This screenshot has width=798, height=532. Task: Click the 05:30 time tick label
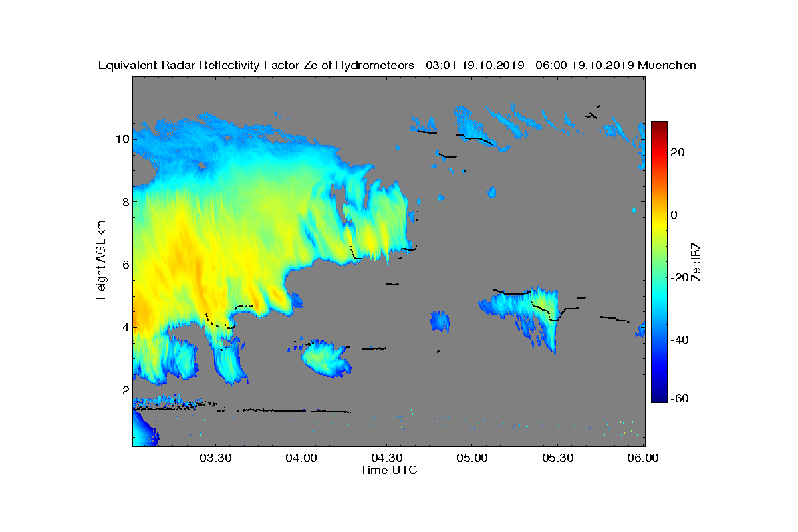[x=558, y=458]
